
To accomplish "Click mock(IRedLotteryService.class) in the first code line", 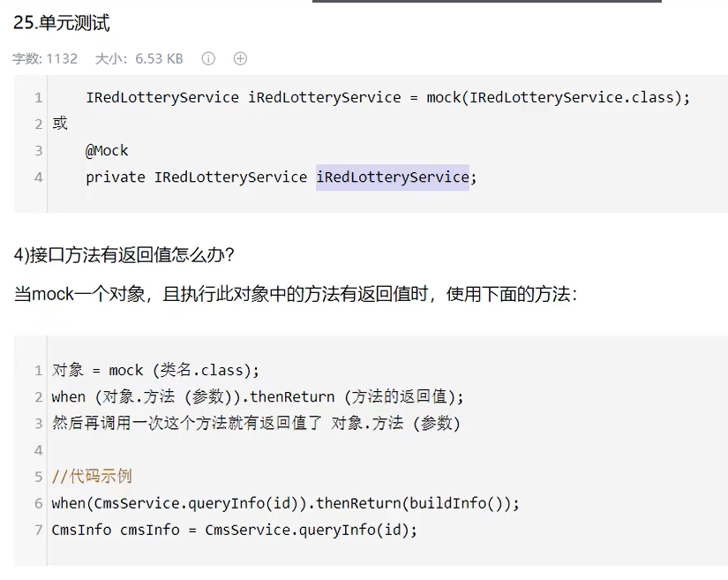I will [556, 97].
